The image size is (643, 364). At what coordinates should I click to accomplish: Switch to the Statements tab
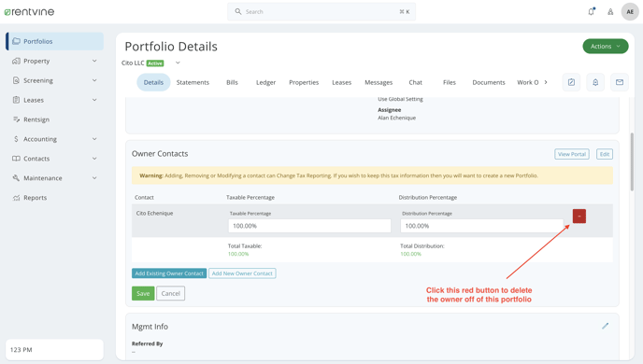click(x=193, y=82)
